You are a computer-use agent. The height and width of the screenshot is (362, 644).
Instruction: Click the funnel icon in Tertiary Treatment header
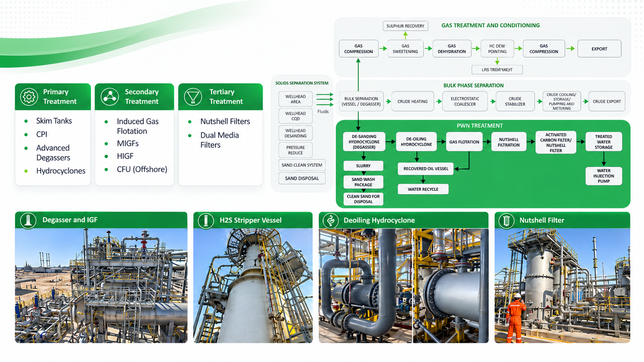(193, 97)
